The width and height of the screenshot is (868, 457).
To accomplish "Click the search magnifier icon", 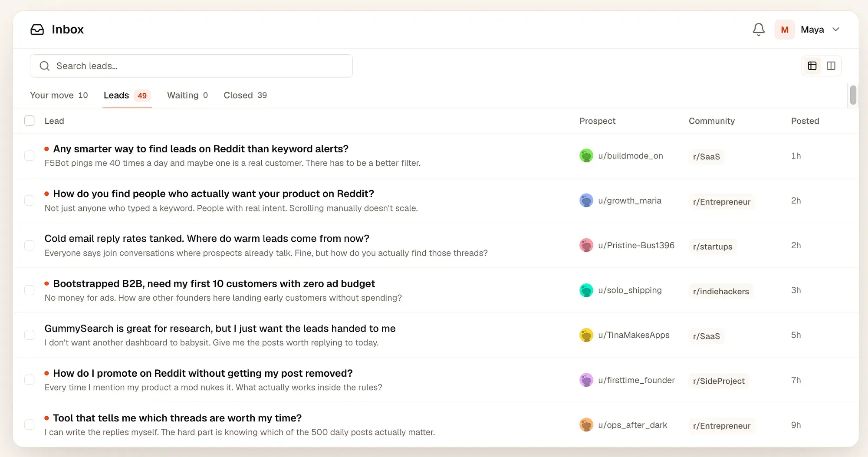I will tap(44, 66).
